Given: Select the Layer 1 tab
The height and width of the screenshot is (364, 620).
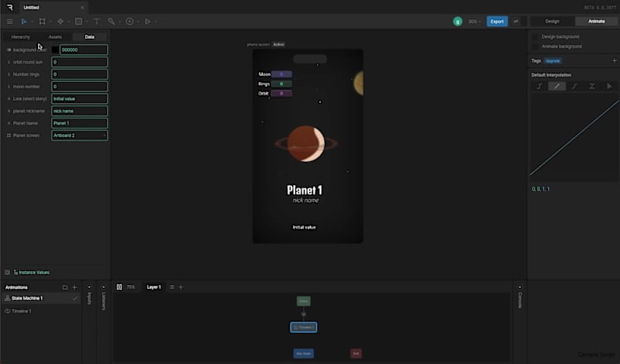Looking at the screenshot, I should click(153, 287).
